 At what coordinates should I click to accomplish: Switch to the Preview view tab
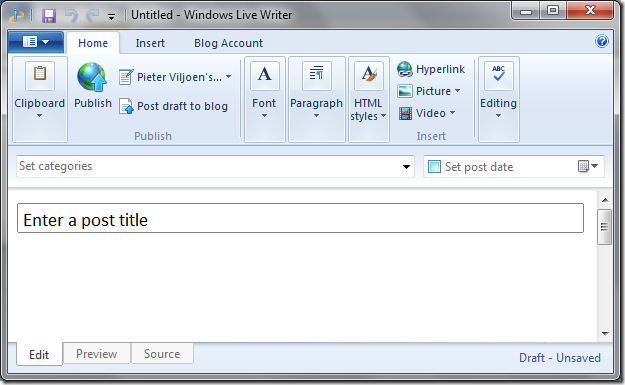click(x=96, y=354)
